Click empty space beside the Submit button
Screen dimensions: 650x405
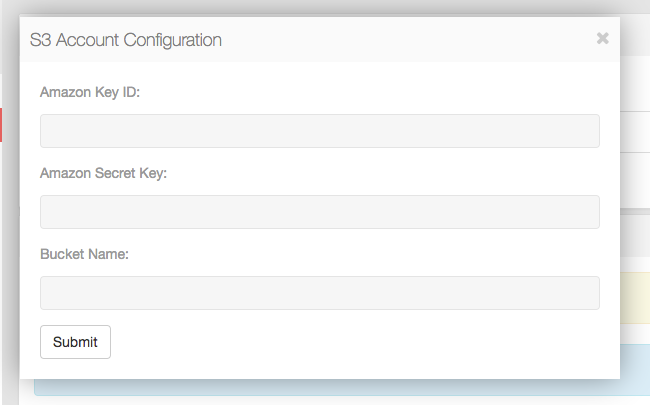point(350,342)
